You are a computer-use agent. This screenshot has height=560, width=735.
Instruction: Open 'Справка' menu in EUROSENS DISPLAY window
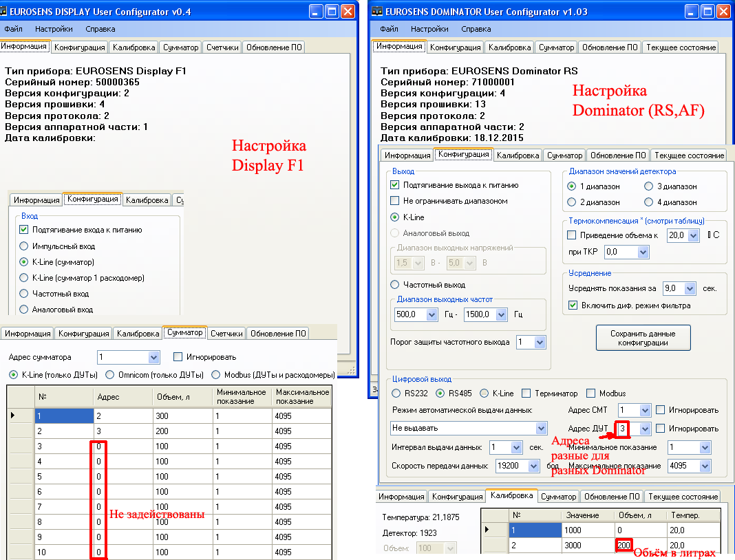[100, 29]
